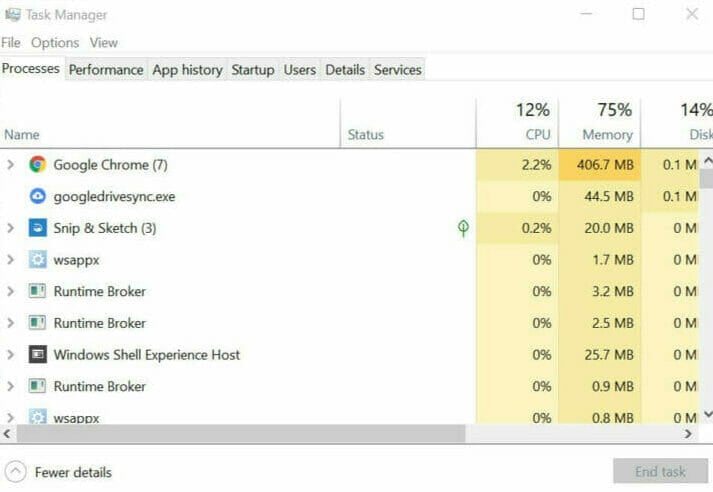Expand the Google Chrome (7) process group
713x492 pixels.
[x=10, y=165]
